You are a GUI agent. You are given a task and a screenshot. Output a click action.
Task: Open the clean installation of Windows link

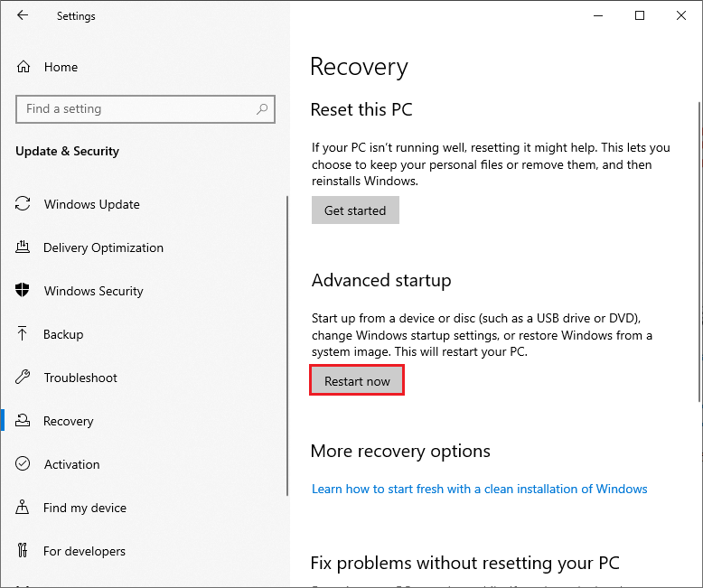click(479, 489)
